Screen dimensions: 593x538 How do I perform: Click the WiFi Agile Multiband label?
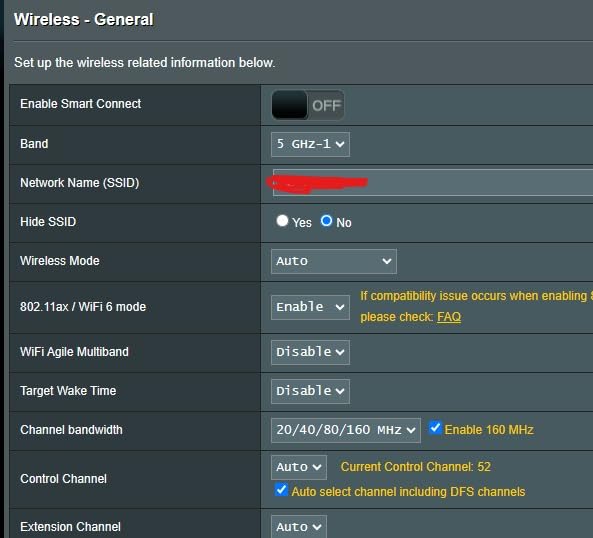click(x=75, y=352)
